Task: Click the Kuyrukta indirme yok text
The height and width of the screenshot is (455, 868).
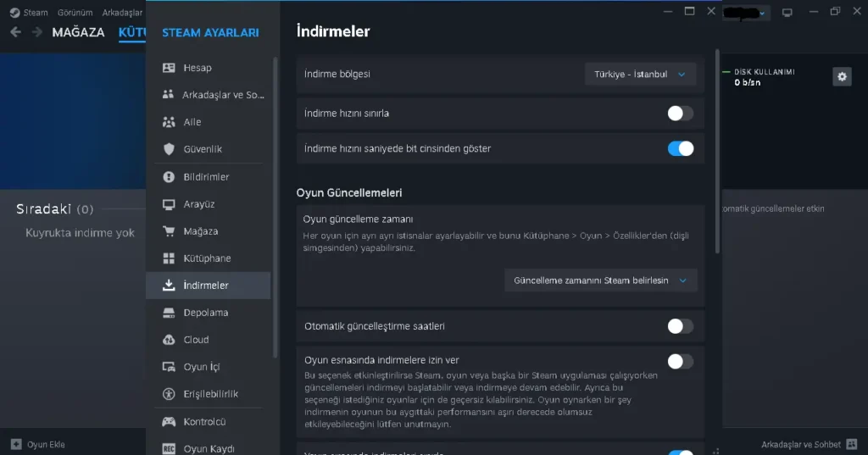Action: point(80,233)
